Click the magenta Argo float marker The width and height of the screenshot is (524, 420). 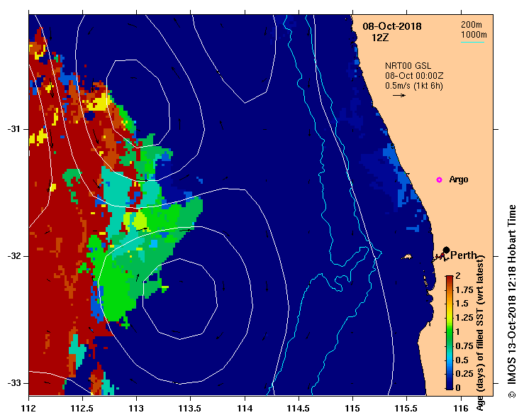click(x=439, y=179)
